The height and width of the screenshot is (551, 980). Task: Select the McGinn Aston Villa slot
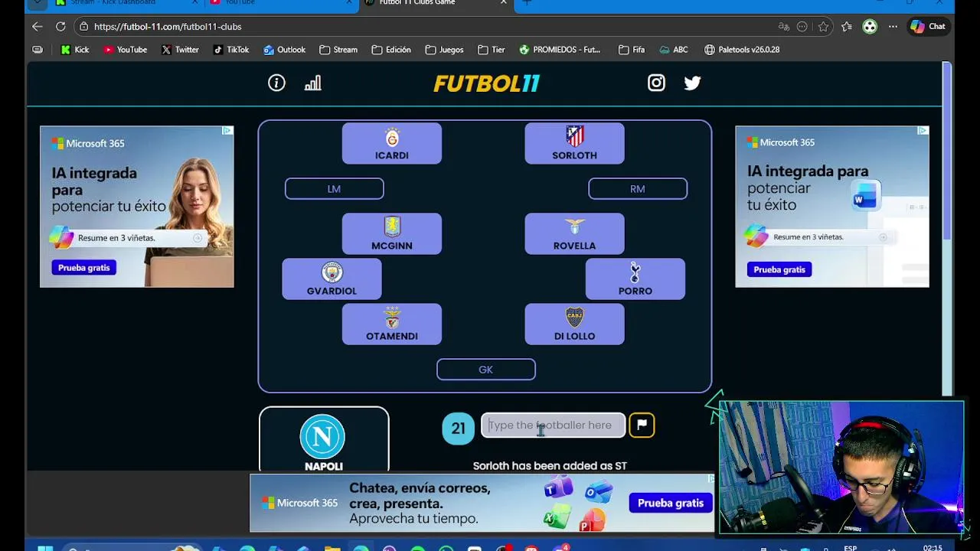(x=392, y=233)
